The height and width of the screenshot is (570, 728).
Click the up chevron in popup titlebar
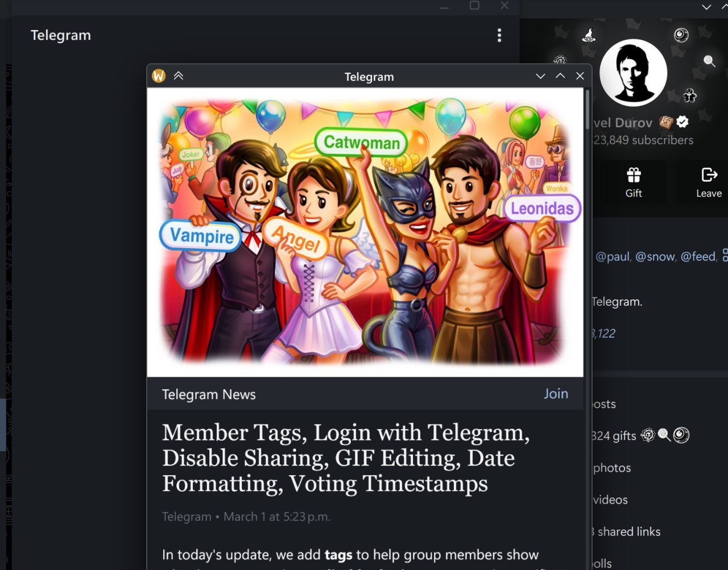560,76
